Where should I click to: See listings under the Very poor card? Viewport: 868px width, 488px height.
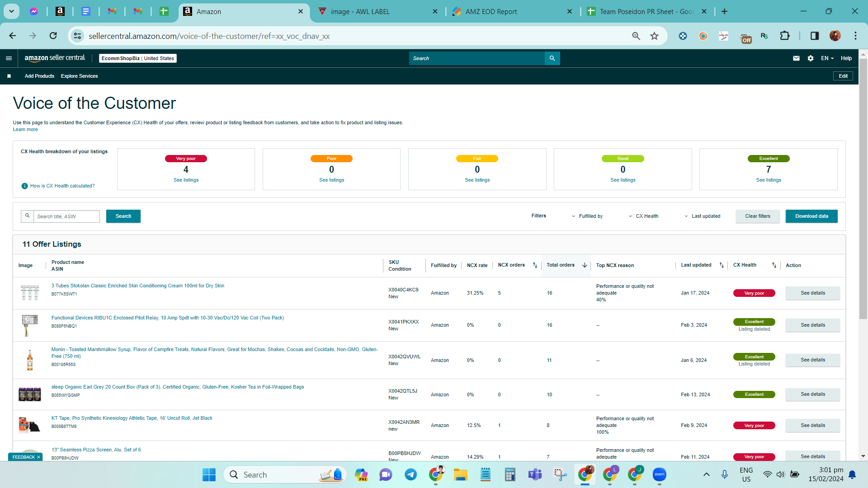(186, 180)
